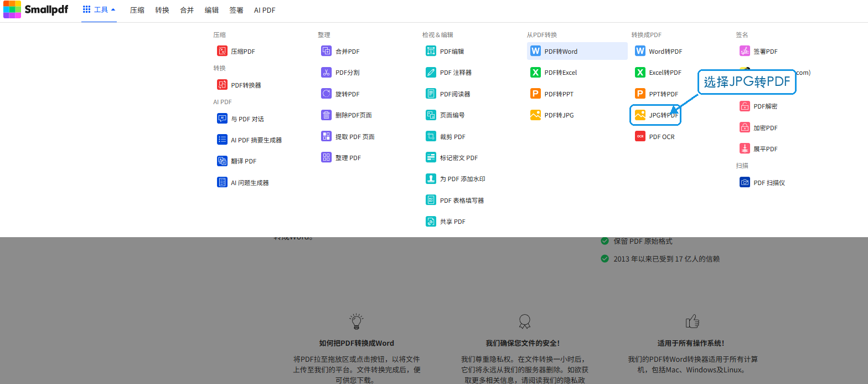This screenshot has height=384, width=868.
Task: Open the PDF转Word link text
Action: (561, 52)
